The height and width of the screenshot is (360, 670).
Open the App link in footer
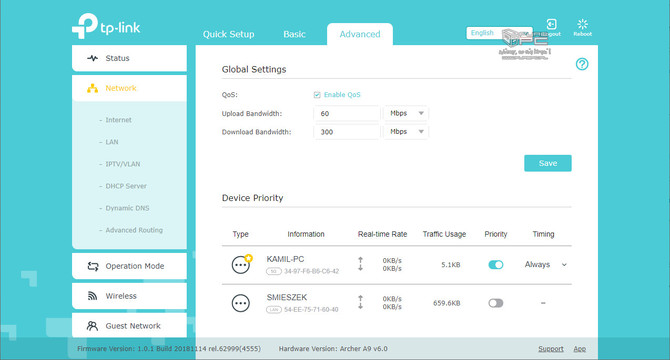point(579,349)
